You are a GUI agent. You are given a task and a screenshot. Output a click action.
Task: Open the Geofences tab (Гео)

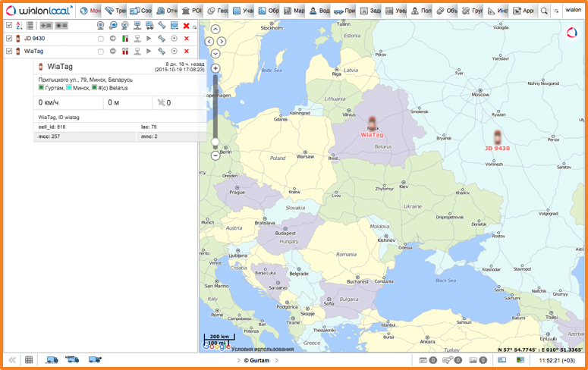tap(218, 11)
